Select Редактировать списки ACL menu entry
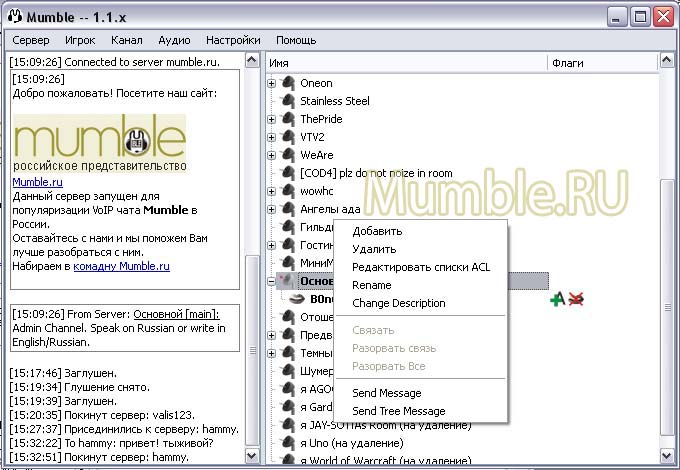Image resolution: width=680 pixels, height=470 pixels. point(420,267)
